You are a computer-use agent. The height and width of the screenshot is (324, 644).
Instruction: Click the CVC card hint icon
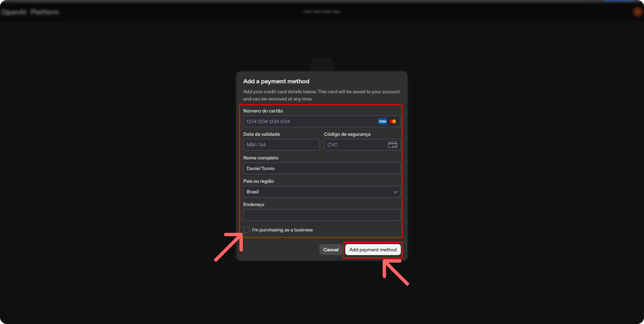[393, 145]
